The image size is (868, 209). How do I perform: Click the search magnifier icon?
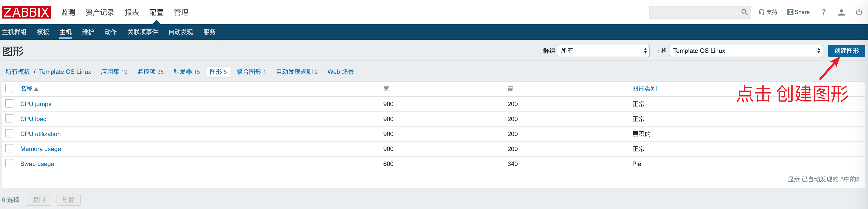(744, 12)
